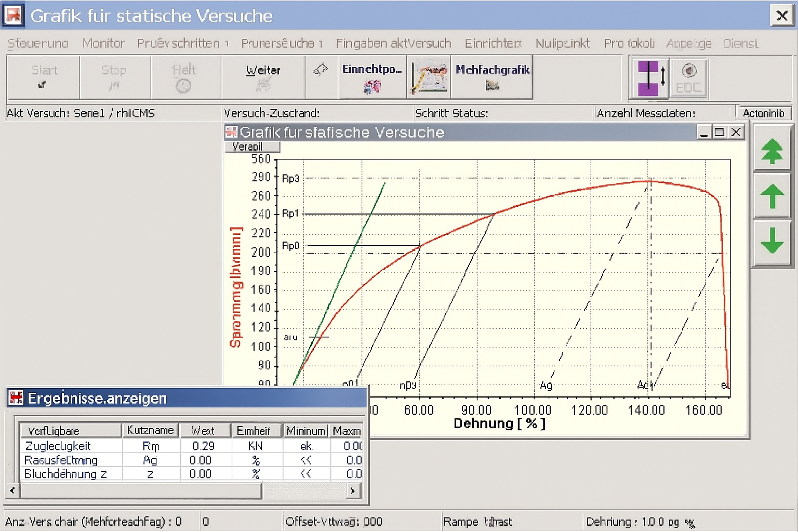Click the Weiter toolbar button

point(263,77)
